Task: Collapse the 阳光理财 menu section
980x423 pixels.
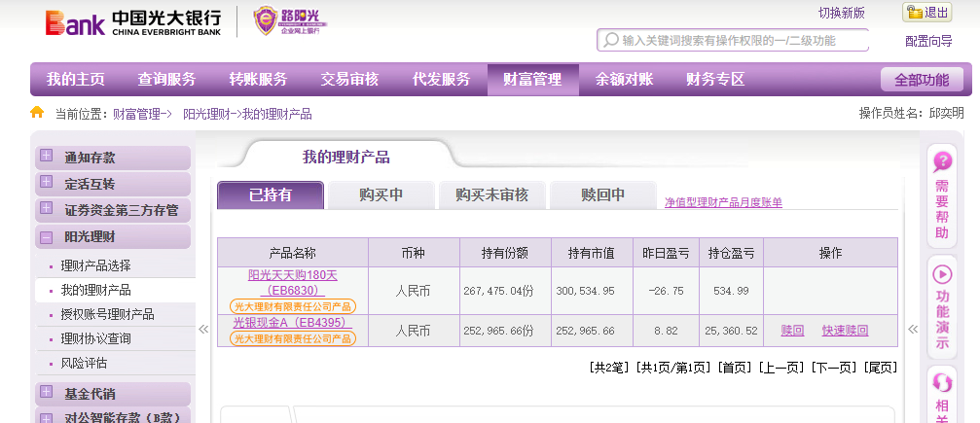Action: pyautogui.click(x=47, y=236)
